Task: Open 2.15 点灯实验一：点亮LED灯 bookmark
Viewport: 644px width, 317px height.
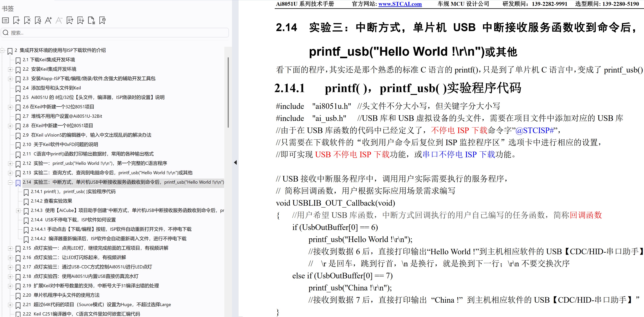Action: pos(95,248)
